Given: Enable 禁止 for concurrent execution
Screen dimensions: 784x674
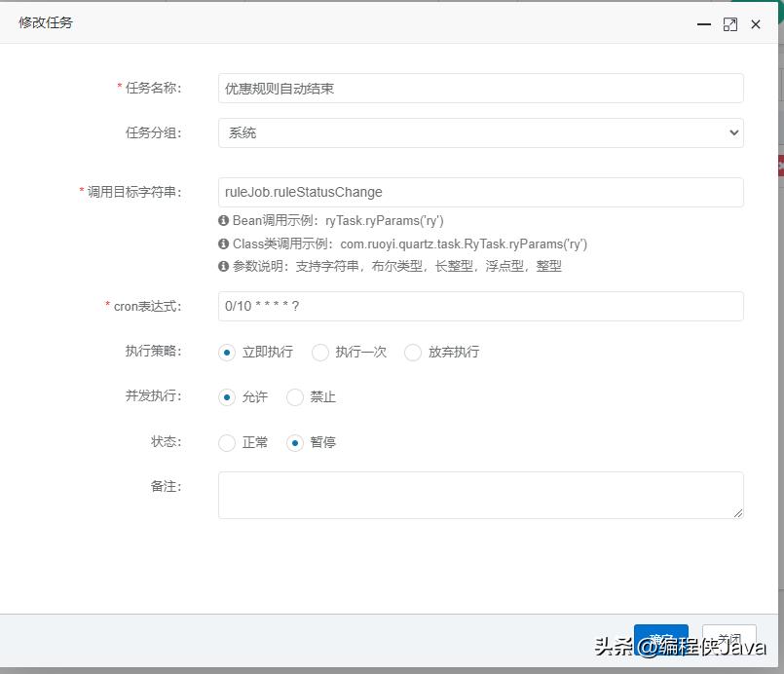Looking at the screenshot, I should tap(295, 397).
